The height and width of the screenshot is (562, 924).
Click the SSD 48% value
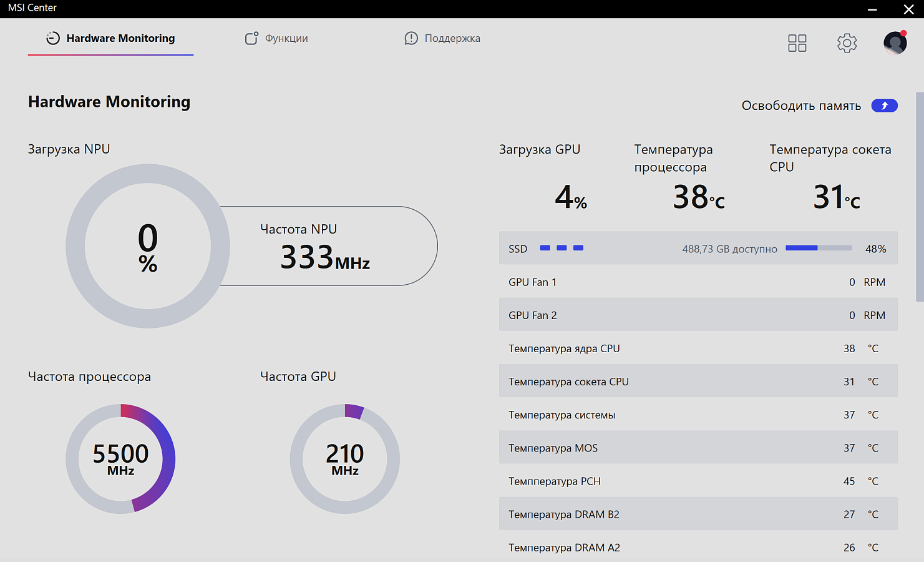coord(875,249)
